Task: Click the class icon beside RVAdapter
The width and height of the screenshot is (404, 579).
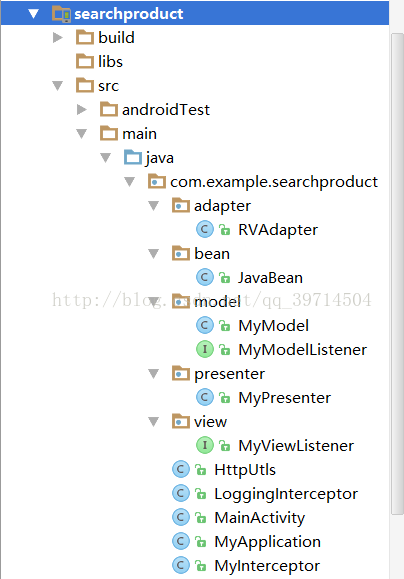Action: [205, 229]
